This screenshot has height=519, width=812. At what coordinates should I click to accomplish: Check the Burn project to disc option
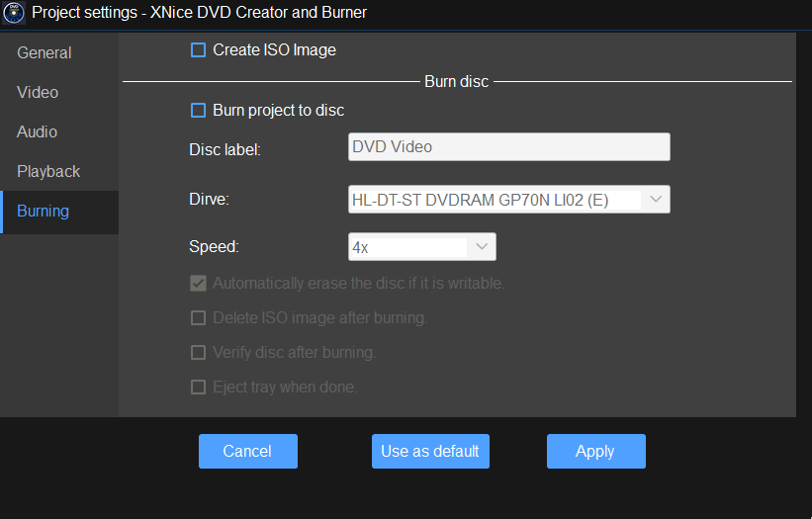pos(198,111)
